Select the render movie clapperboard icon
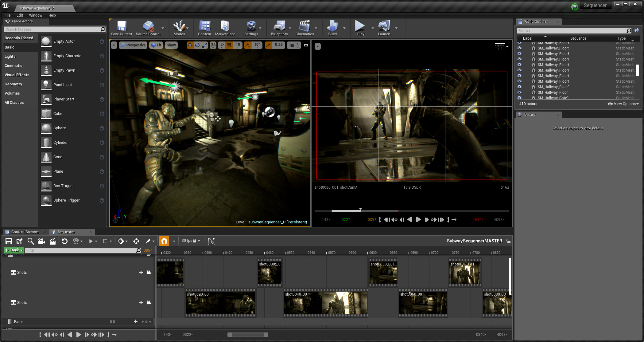 pos(52,241)
